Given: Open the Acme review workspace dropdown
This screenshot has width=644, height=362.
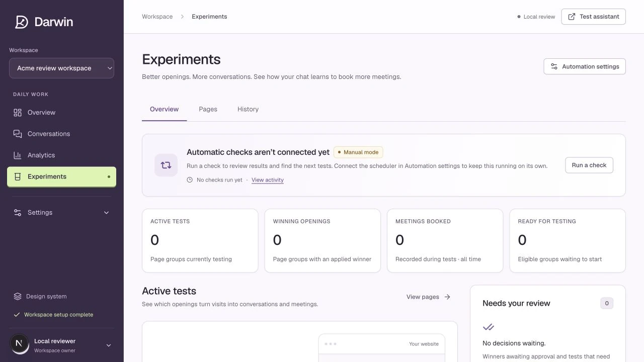Looking at the screenshot, I should [x=61, y=68].
